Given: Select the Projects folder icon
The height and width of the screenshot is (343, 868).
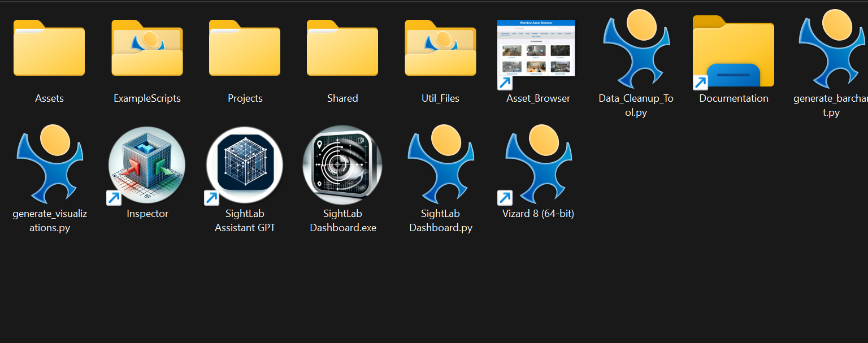Looking at the screenshot, I should (x=245, y=48).
